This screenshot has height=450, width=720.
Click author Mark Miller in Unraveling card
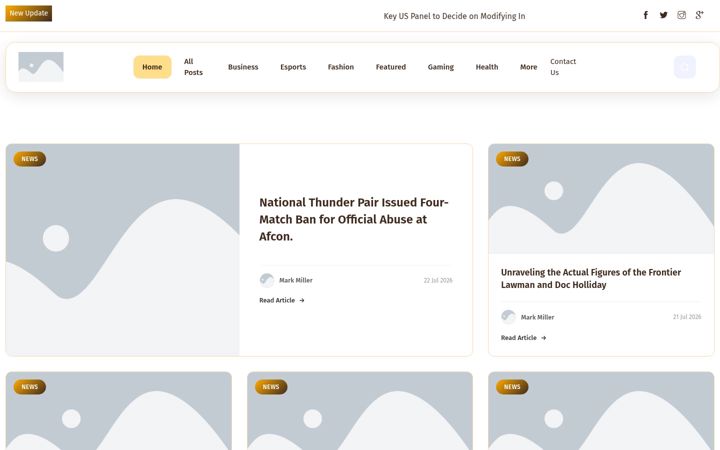point(537,317)
